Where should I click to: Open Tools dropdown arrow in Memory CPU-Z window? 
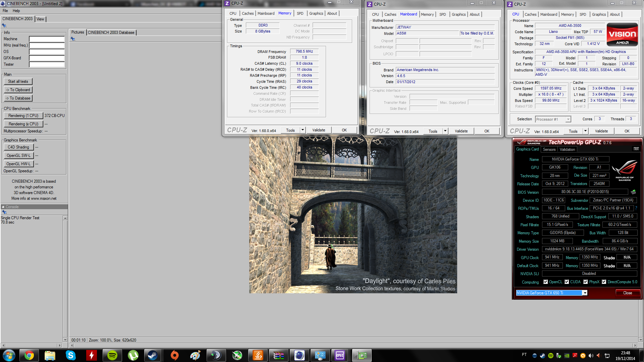(x=303, y=130)
